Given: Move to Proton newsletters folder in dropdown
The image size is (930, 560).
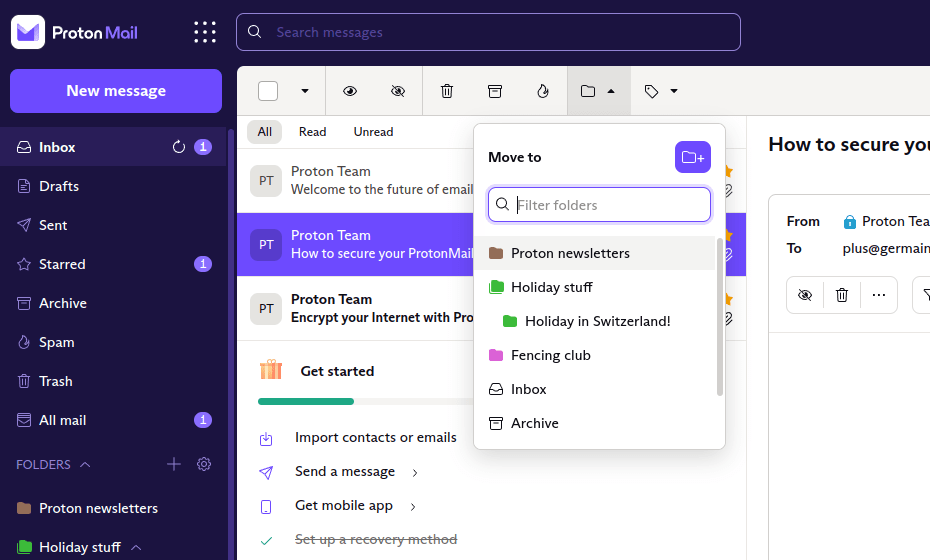Looking at the screenshot, I should tap(595, 253).
